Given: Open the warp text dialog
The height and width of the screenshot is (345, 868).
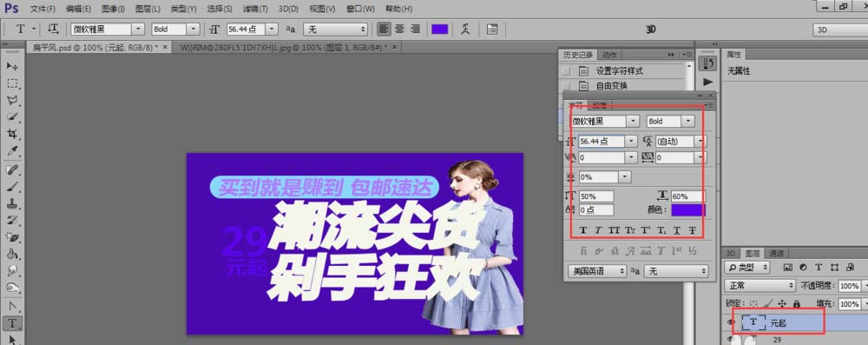Looking at the screenshot, I should point(465,29).
